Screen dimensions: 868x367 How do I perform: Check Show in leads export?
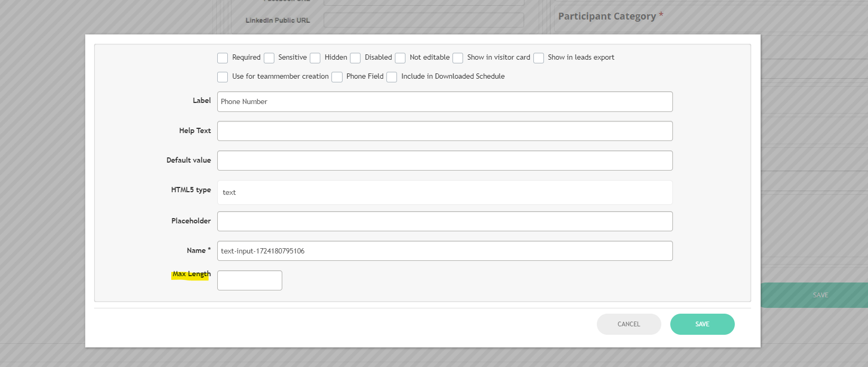(539, 58)
